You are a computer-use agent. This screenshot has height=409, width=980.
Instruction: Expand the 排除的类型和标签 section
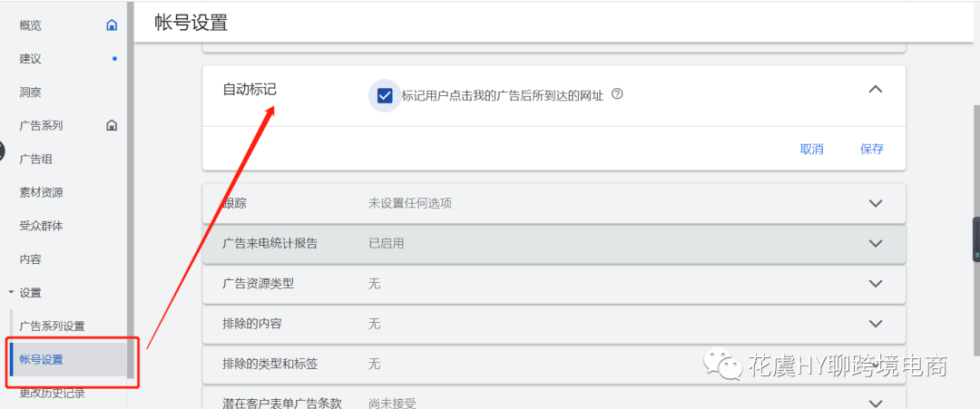tap(875, 364)
